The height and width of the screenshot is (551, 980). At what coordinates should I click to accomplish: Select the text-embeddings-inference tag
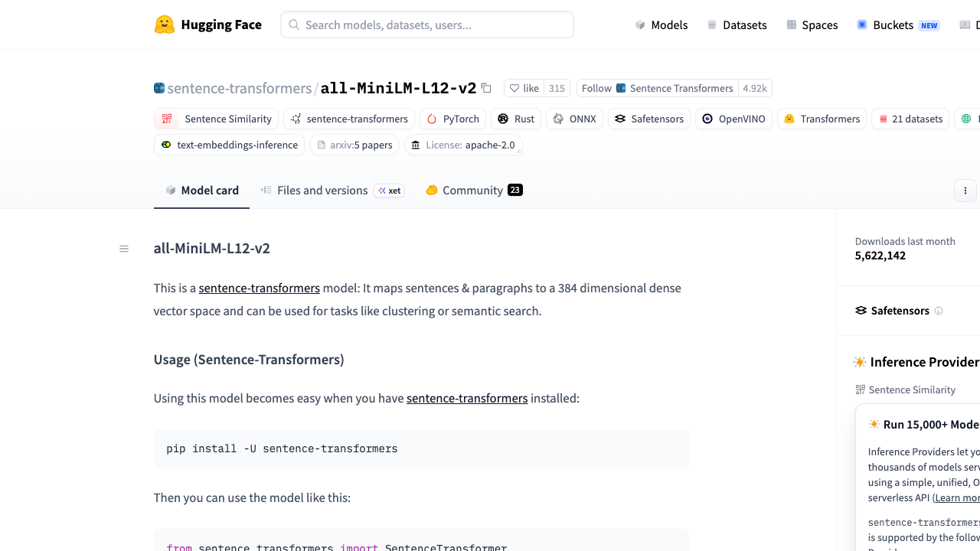[x=229, y=145]
